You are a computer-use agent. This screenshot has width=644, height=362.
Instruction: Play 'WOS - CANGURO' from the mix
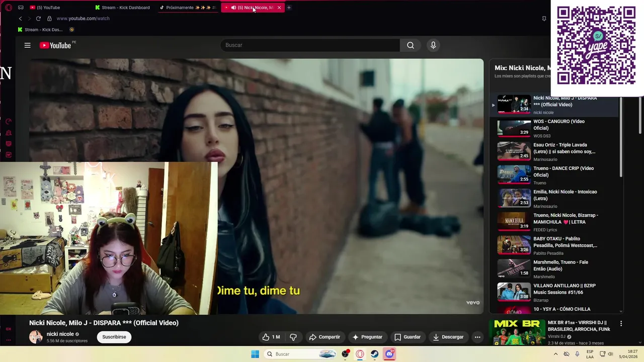pyautogui.click(x=553, y=128)
